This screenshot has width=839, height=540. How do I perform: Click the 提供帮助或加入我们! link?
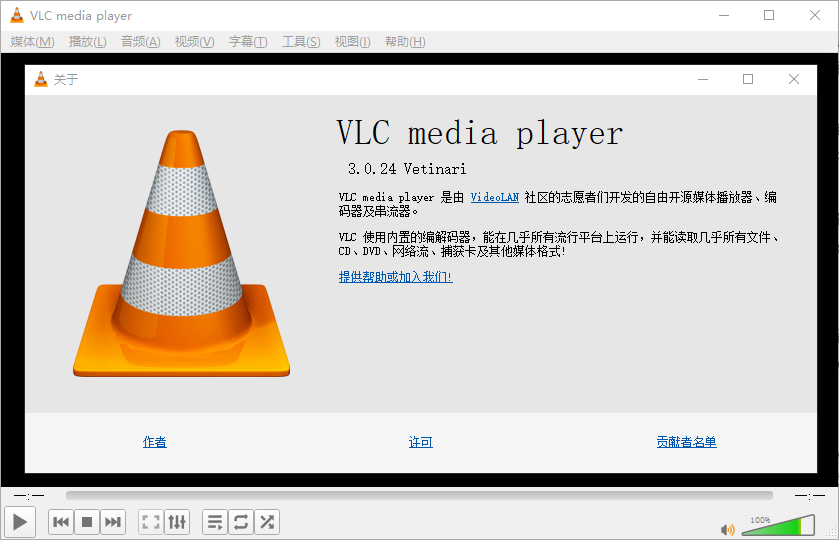(x=395, y=277)
